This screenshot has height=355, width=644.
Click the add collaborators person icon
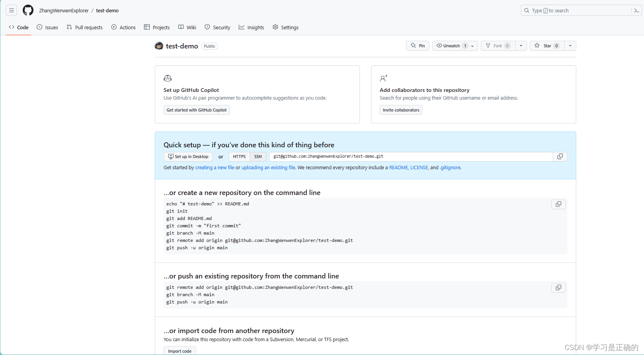pyautogui.click(x=384, y=78)
